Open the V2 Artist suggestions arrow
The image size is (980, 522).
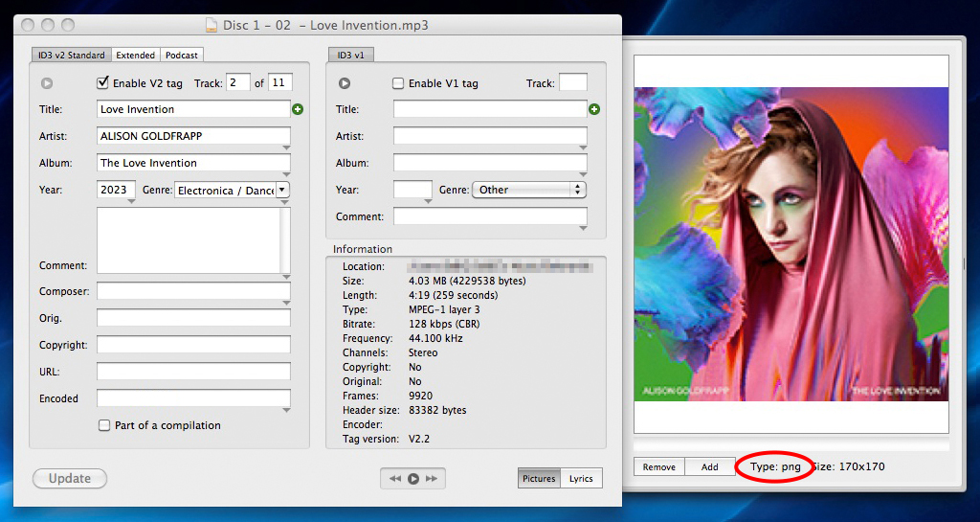tap(286, 148)
